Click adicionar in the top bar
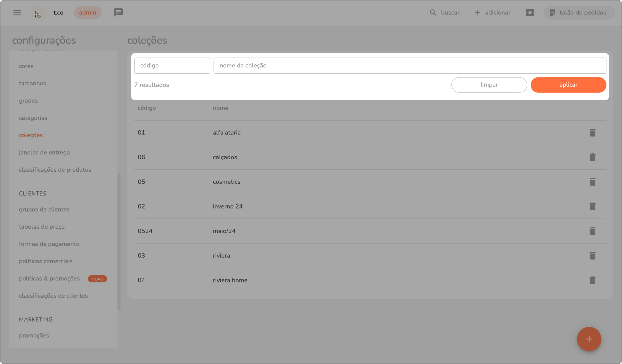Image resolution: width=622 pixels, height=364 pixels. 493,12
